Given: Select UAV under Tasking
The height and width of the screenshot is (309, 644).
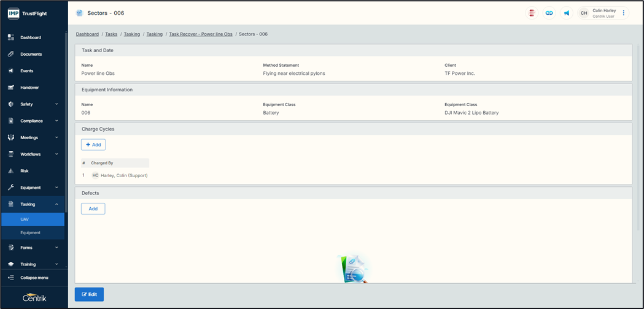Looking at the screenshot, I should point(25,219).
